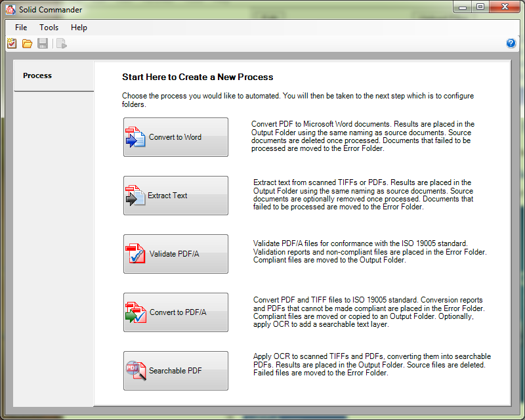Click the New Process toolbar icon
This screenshot has width=525, height=420.
(12, 44)
